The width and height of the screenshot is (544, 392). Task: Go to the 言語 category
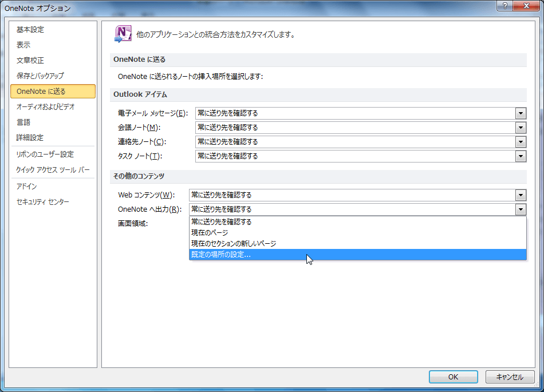(53, 122)
